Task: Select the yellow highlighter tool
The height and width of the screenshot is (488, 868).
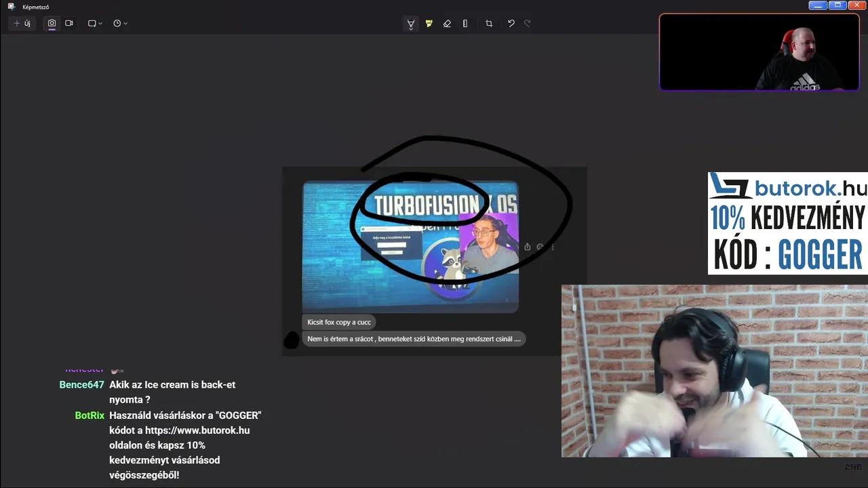Action: [x=429, y=23]
